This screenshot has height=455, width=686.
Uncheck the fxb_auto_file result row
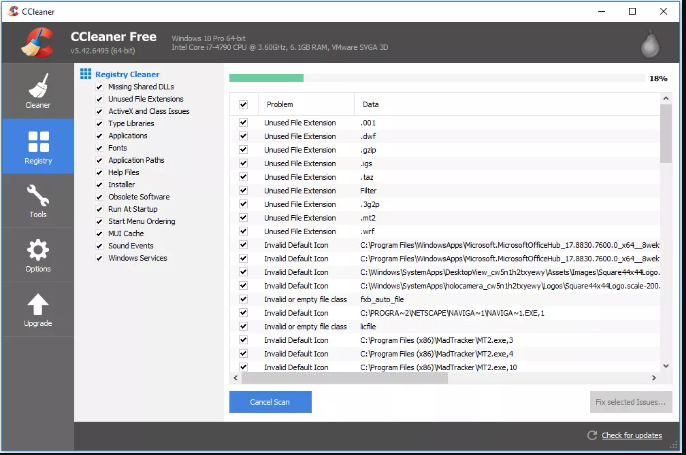point(243,299)
